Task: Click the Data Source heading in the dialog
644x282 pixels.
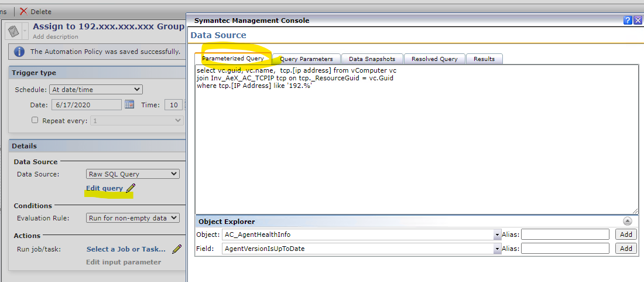Action: pos(218,35)
